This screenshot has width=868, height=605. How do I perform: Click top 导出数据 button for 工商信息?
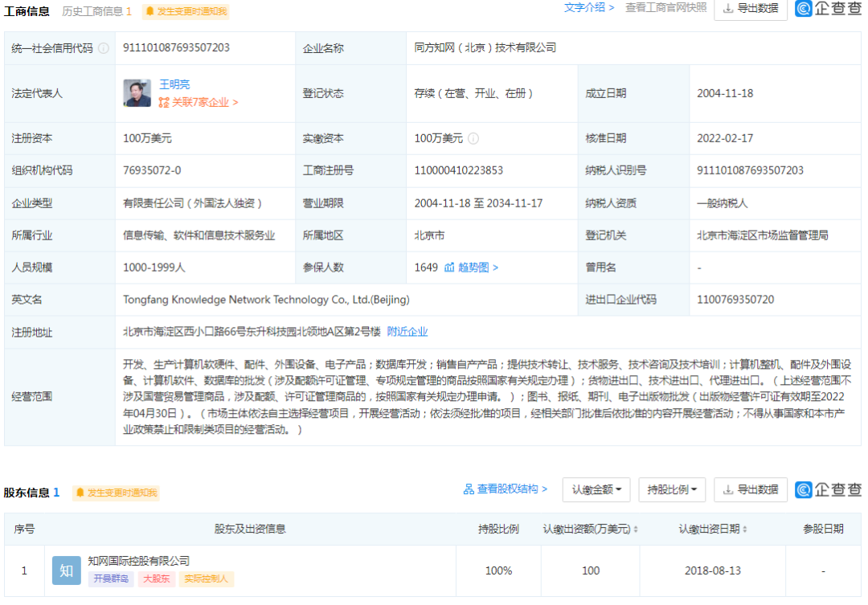751,8
